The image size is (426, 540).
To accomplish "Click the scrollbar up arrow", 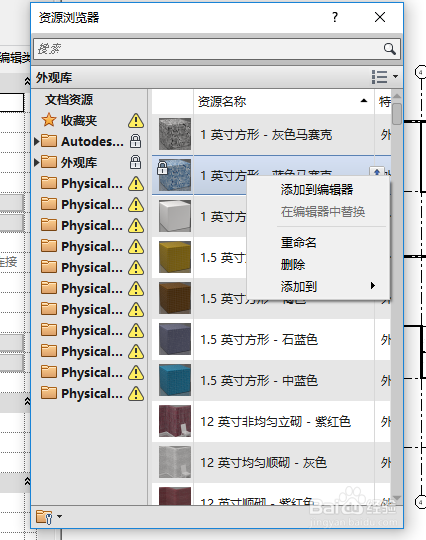I will 397,96.
